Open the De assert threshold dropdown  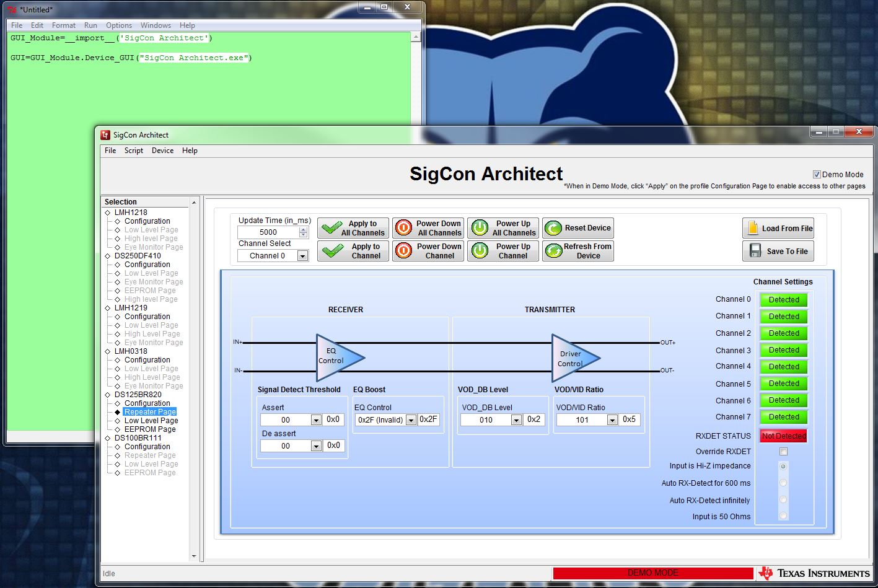coord(316,446)
